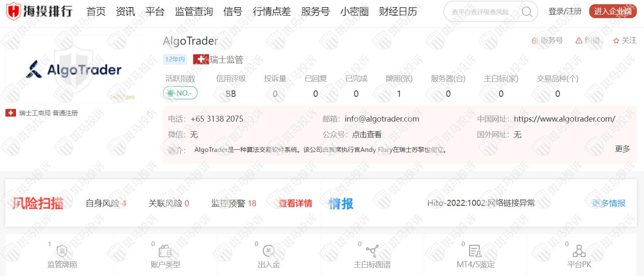Image resolution: width=644 pixels, height=276 pixels.
Task: Follow AlgoTrader with the 关注 star
Action: click(x=616, y=40)
